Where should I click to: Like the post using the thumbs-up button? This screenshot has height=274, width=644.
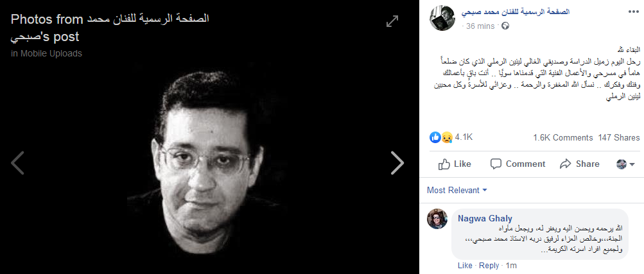pos(455,164)
